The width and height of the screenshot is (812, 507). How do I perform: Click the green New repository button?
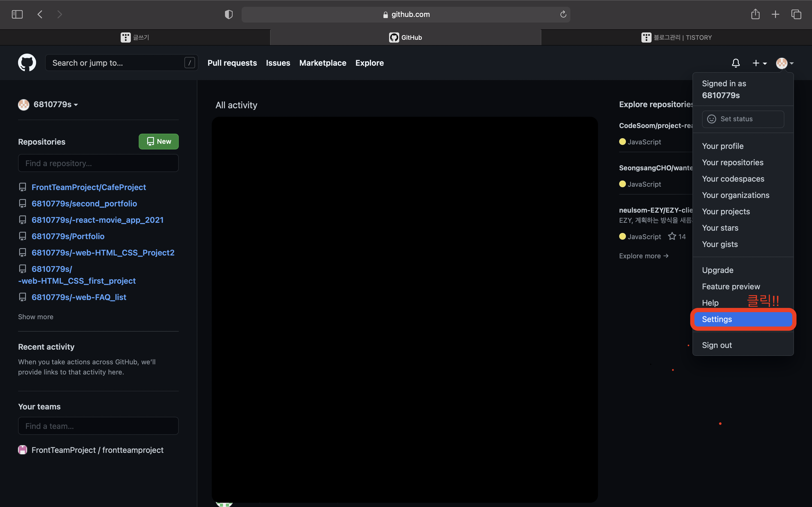tap(158, 142)
